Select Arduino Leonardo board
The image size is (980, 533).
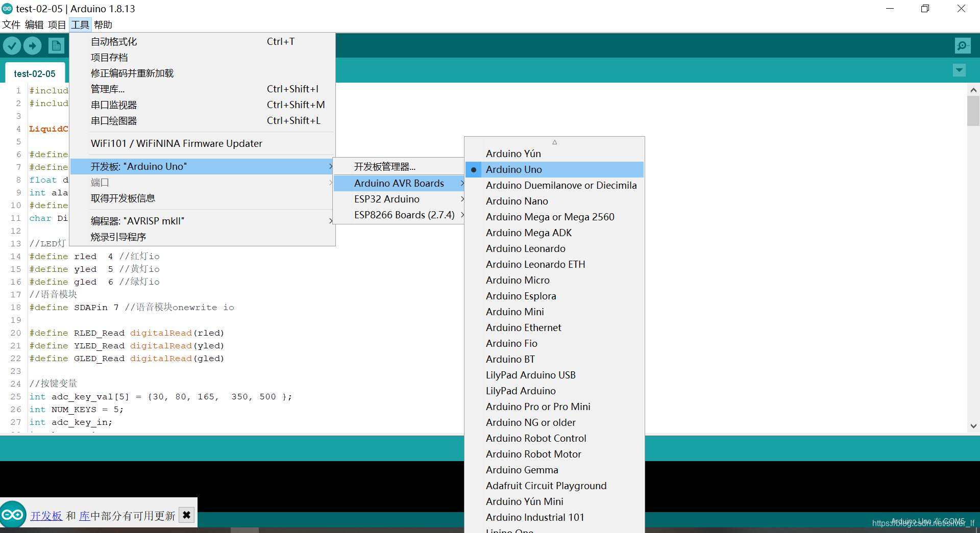click(x=554, y=248)
